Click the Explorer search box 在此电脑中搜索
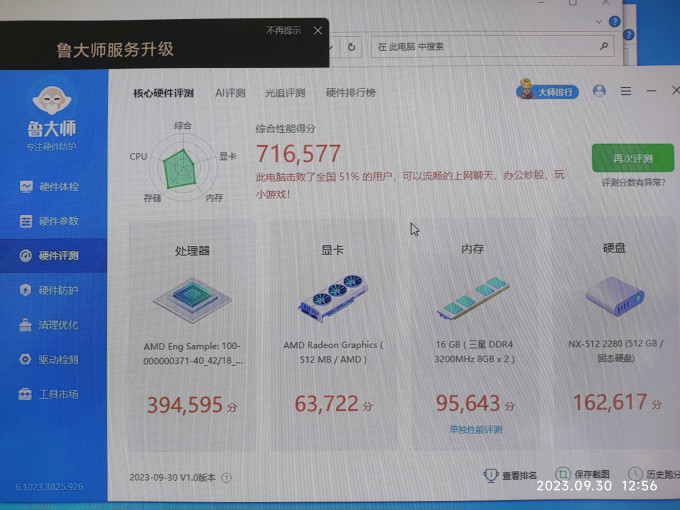The image size is (680, 510). click(x=492, y=47)
